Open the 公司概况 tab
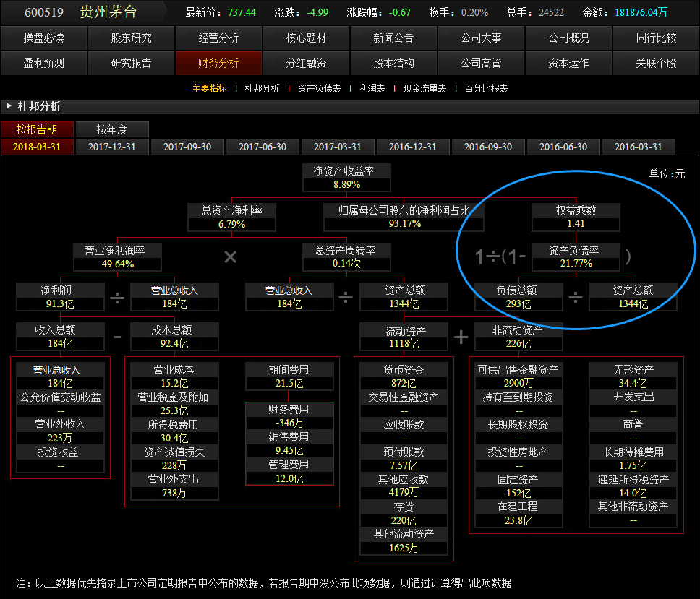Viewport: 700px width, 599px height. (568, 38)
